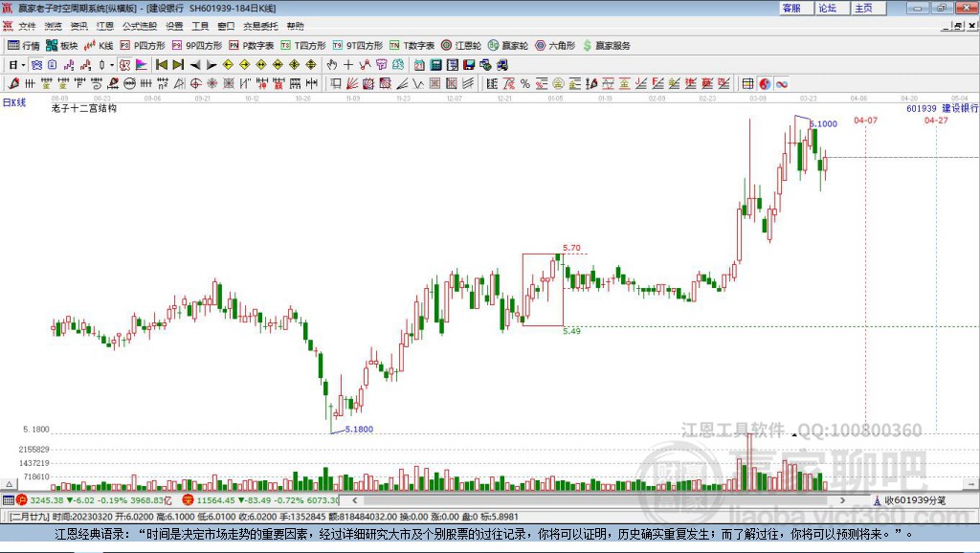Open the 江恩 menu

coord(105,26)
